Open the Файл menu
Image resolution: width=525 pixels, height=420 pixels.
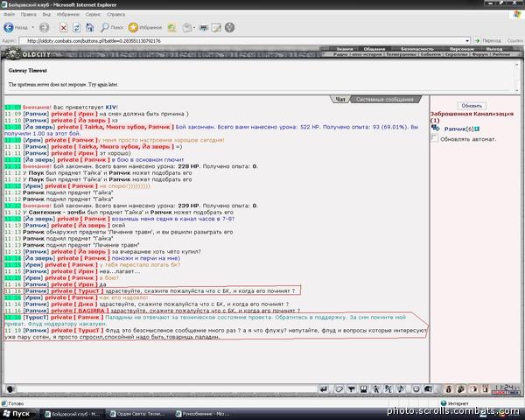click(x=9, y=14)
